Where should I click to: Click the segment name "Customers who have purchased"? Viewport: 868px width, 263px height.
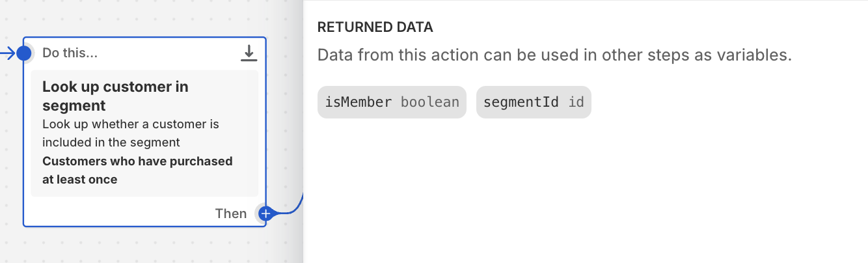pos(137,161)
